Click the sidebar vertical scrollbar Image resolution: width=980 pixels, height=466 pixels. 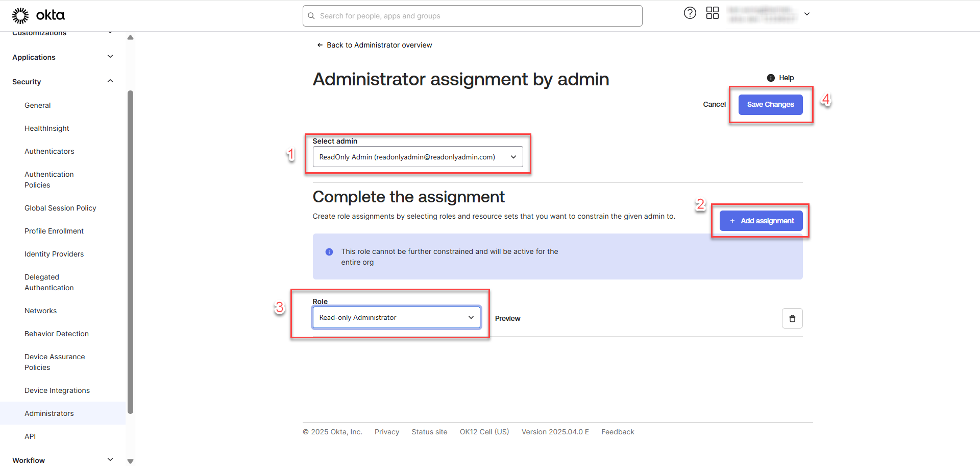(x=130, y=250)
